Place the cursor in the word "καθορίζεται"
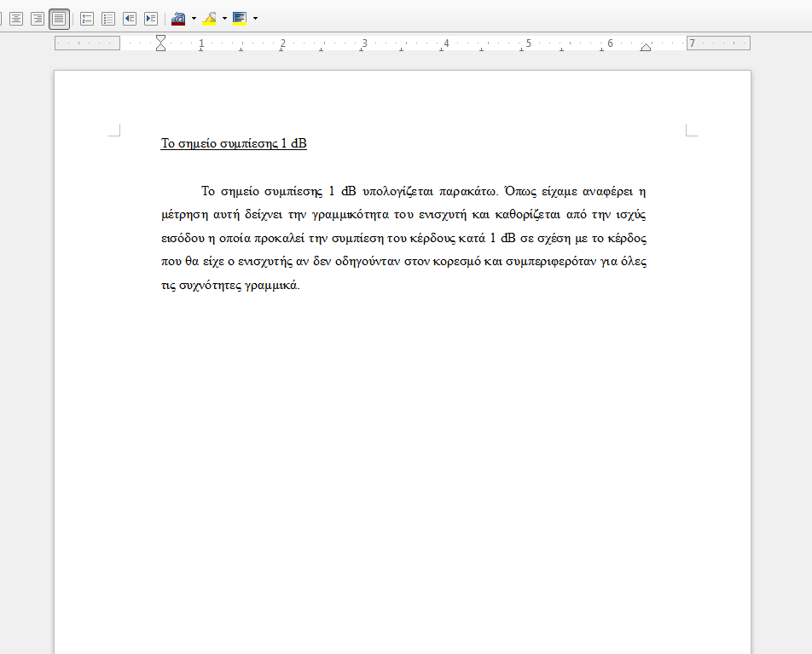812x654 pixels. pyautogui.click(x=528, y=215)
